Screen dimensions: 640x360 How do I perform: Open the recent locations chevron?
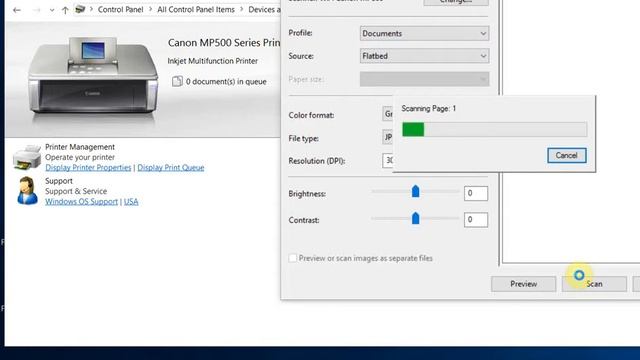click(52, 10)
